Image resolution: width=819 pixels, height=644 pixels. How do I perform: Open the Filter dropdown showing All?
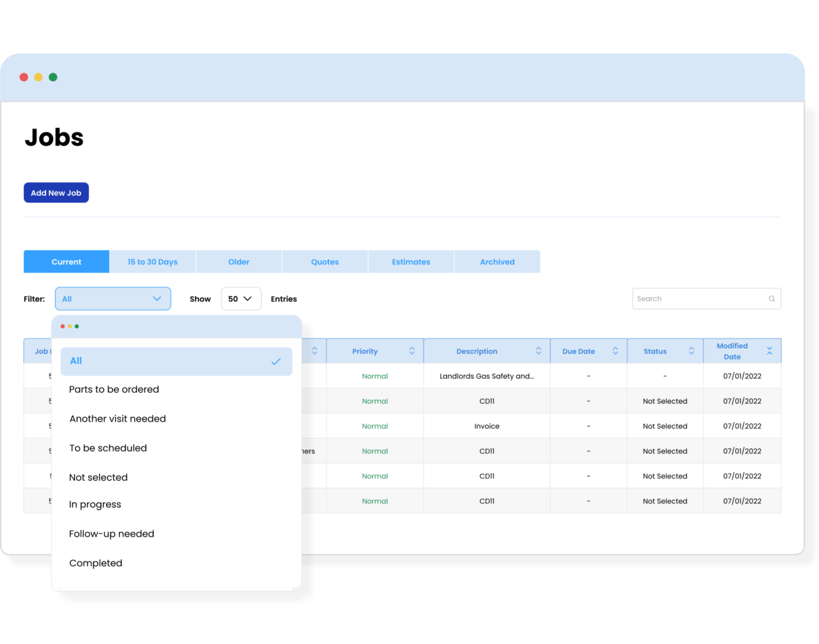point(113,299)
